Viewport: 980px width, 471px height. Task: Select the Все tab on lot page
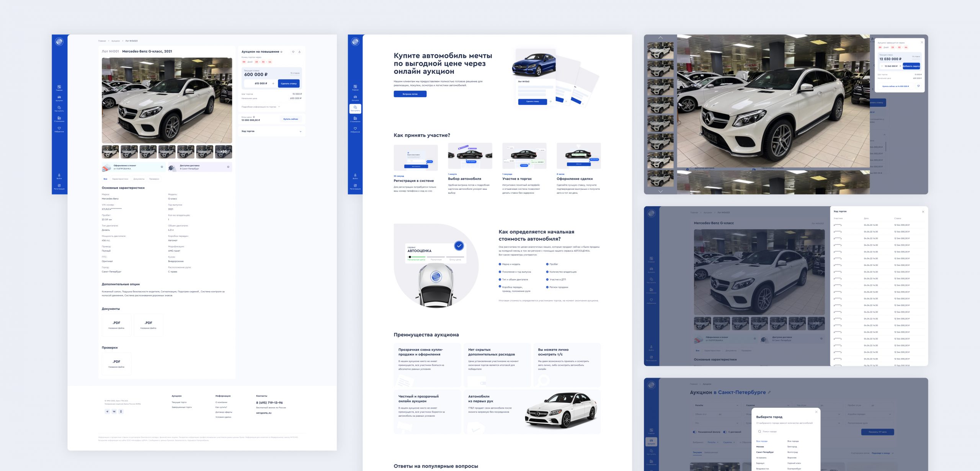105,179
